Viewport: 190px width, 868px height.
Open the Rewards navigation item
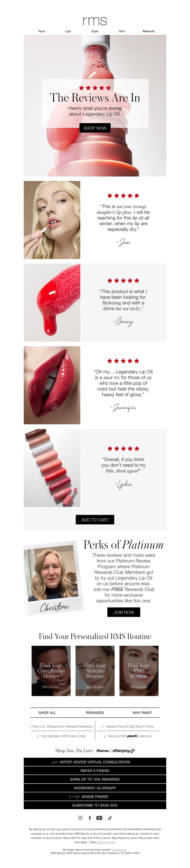coord(148,31)
